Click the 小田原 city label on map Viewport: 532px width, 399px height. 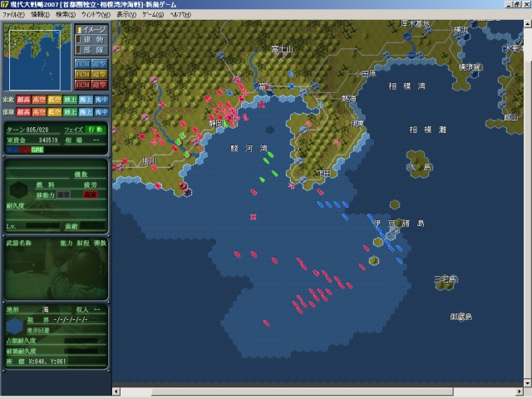tap(366, 74)
